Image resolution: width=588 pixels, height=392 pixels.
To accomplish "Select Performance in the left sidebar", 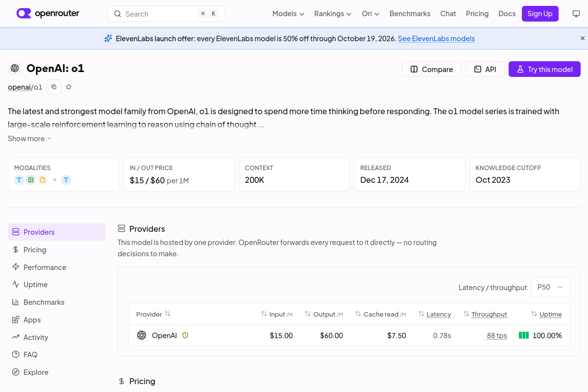I will pyautogui.click(x=57, y=267).
